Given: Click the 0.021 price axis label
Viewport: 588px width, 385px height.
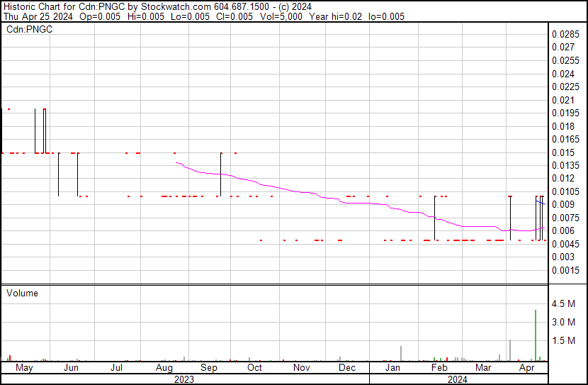Looking at the screenshot, I should 563,100.
